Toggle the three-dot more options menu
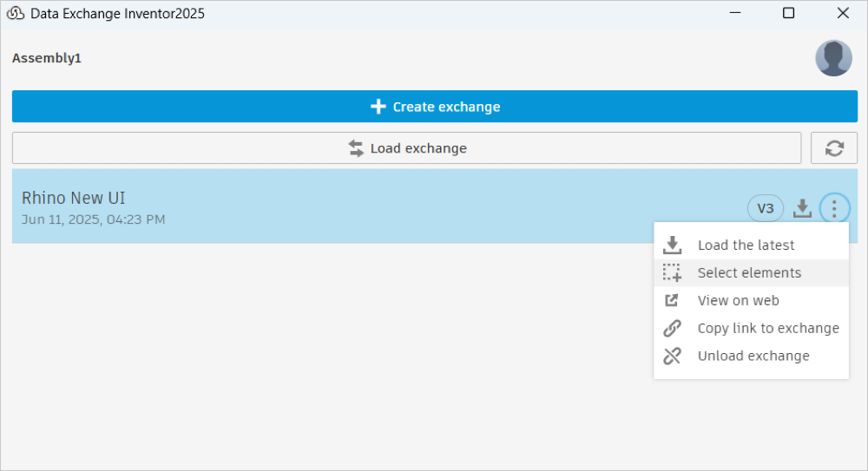This screenshot has width=868, height=471. point(834,208)
